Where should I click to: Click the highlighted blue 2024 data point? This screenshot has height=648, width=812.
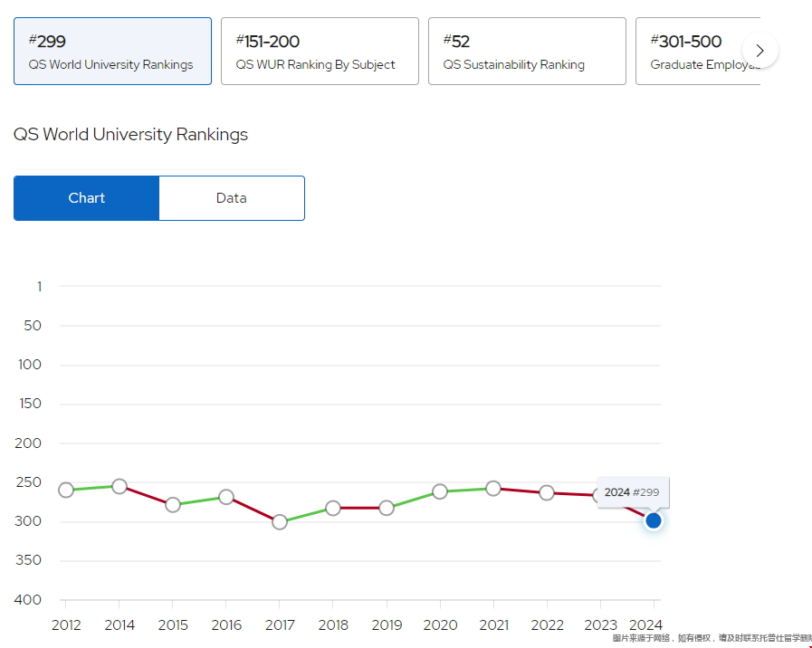click(x=654, y=520)
